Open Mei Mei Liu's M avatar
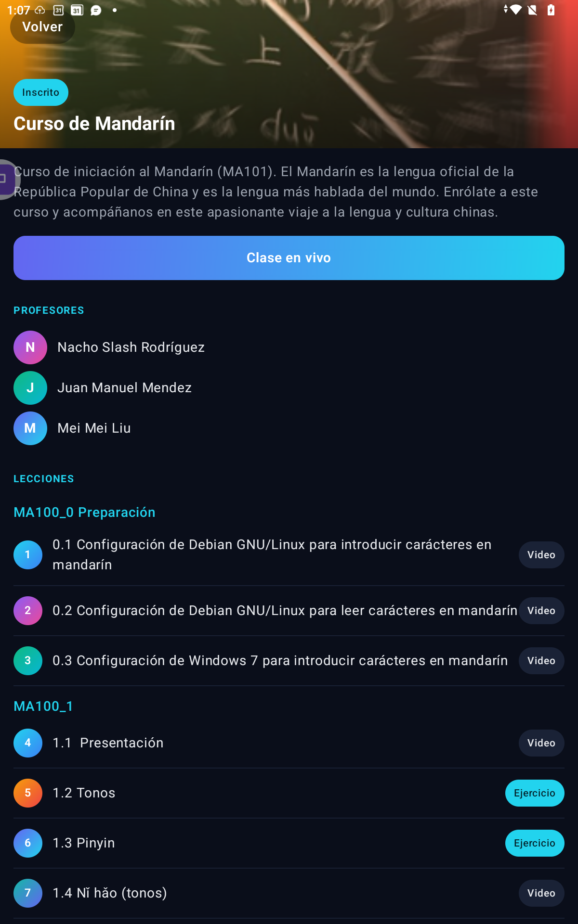Screen dimensions: 578x924 coord(30,428)
